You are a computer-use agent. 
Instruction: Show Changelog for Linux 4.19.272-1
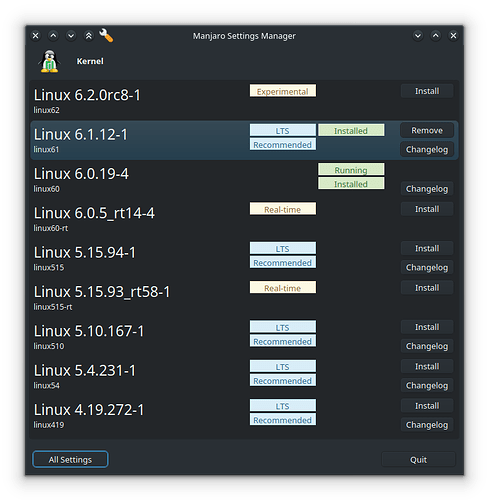427,425
